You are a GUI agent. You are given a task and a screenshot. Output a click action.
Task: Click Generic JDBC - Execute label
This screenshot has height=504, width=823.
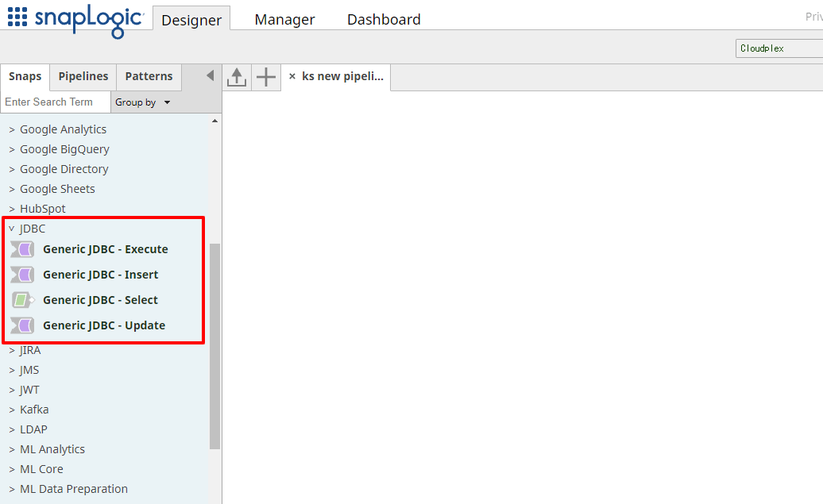pos(106,249)
